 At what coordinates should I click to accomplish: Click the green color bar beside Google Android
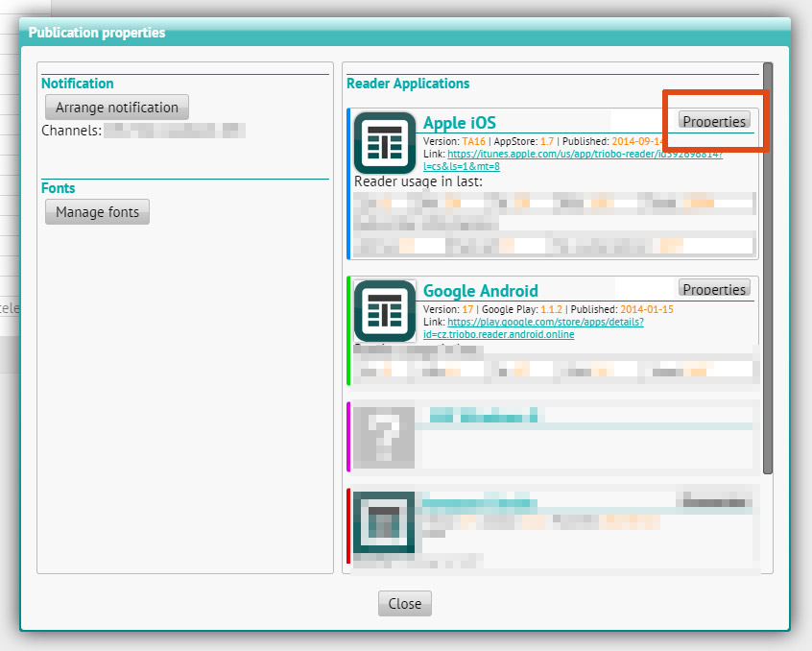click(348, 330)
